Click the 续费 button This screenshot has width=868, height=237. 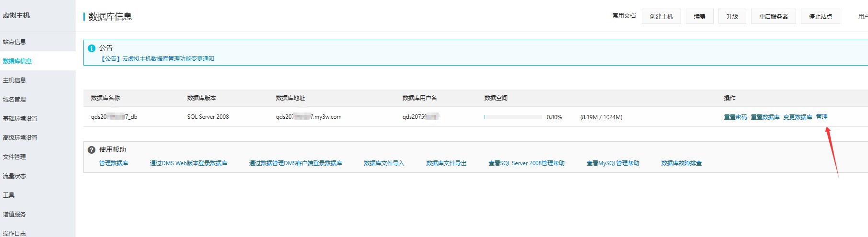(700, 16)
